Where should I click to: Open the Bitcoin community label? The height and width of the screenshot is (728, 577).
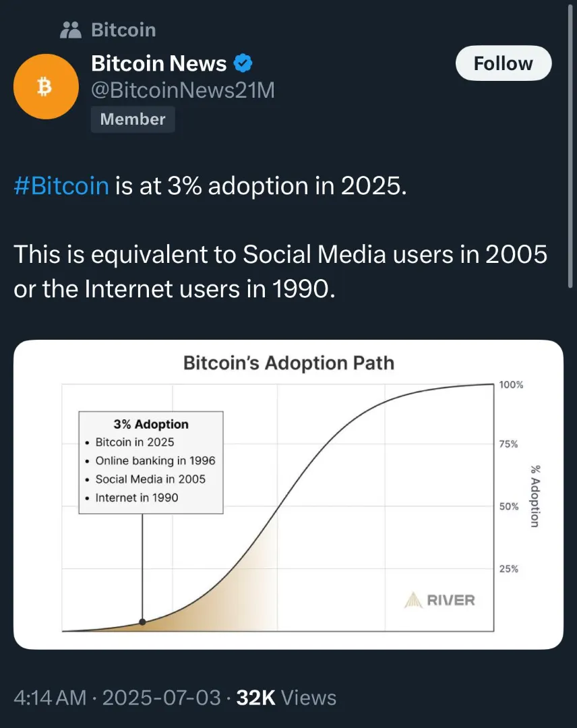click(123, 30)
